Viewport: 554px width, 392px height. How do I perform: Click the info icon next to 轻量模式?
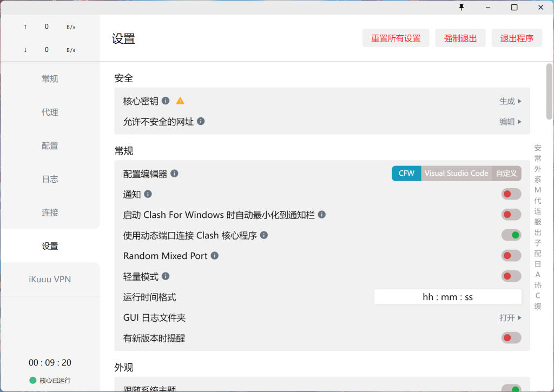tap(166, 276)
